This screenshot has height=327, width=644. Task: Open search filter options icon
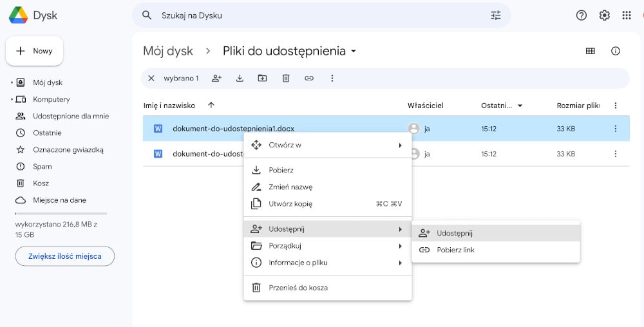pyautogui.click(x=496, y=15)
